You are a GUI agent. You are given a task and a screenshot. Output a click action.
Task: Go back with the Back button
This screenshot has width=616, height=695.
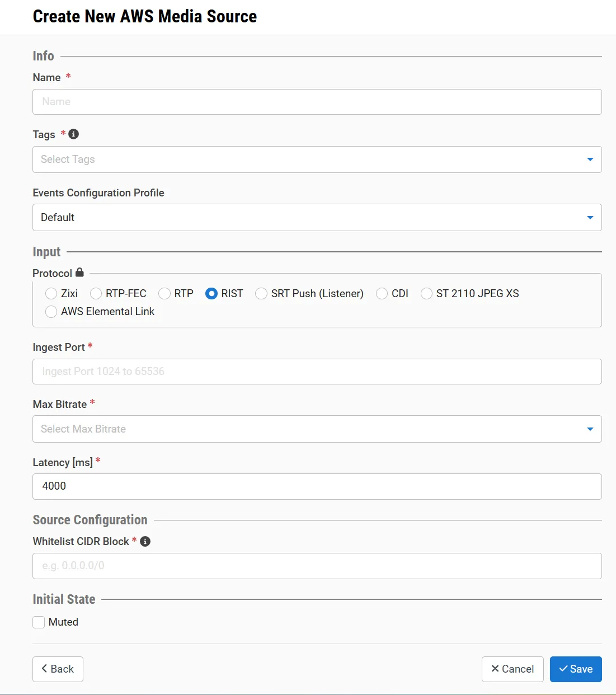tap(58, 669)
